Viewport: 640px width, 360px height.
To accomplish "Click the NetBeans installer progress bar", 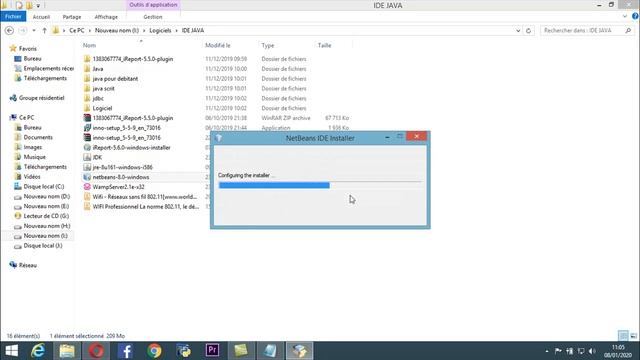I will pos(320,185).
